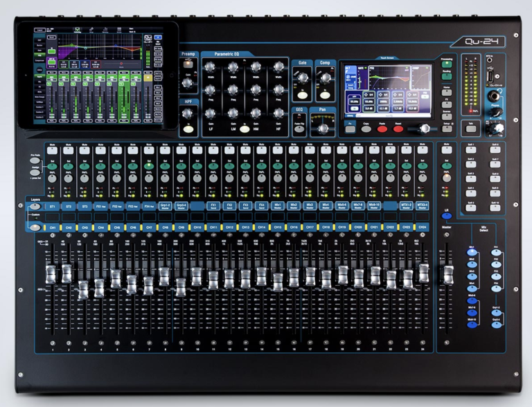Touch the Comp threshold knob

pyautogui.click(x=326, y=78)
